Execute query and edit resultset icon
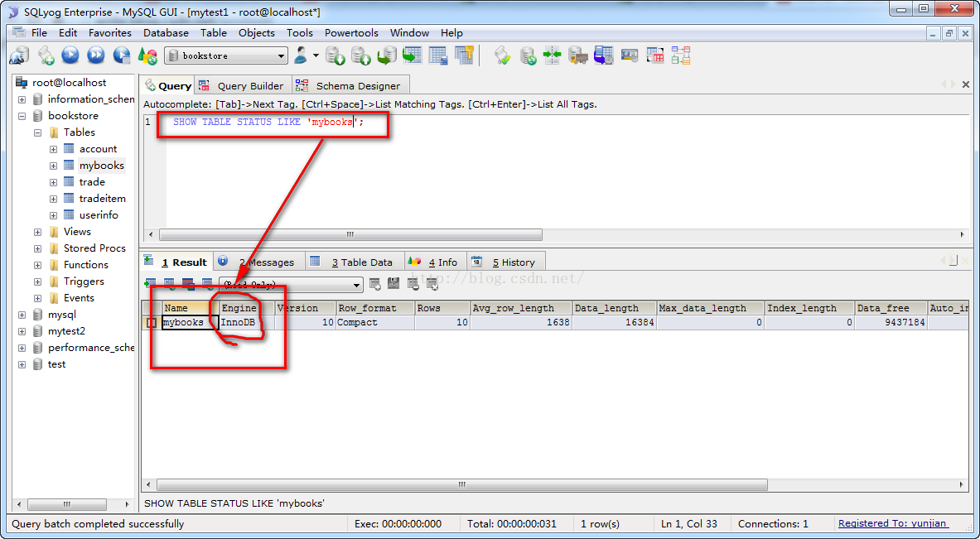Viewport: 980px width, 539px height. coord(121,55)
